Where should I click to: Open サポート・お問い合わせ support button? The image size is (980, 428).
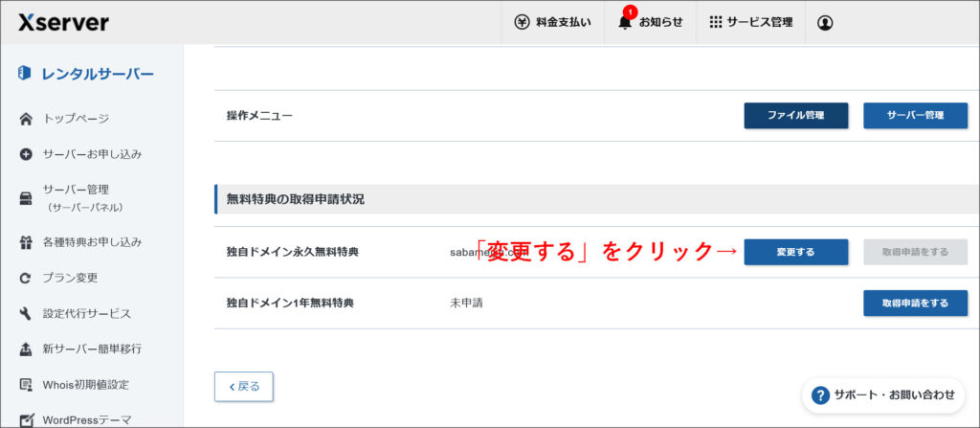883,394
